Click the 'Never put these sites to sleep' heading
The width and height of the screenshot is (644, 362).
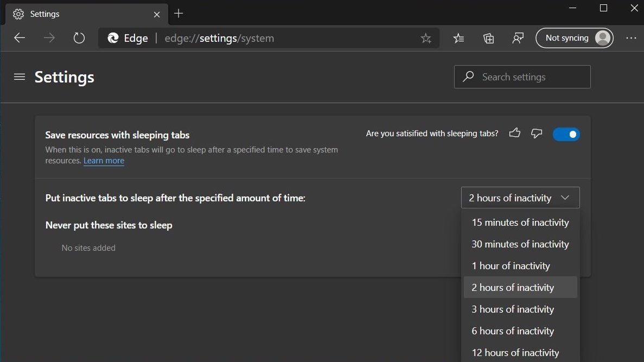[109, 225]
